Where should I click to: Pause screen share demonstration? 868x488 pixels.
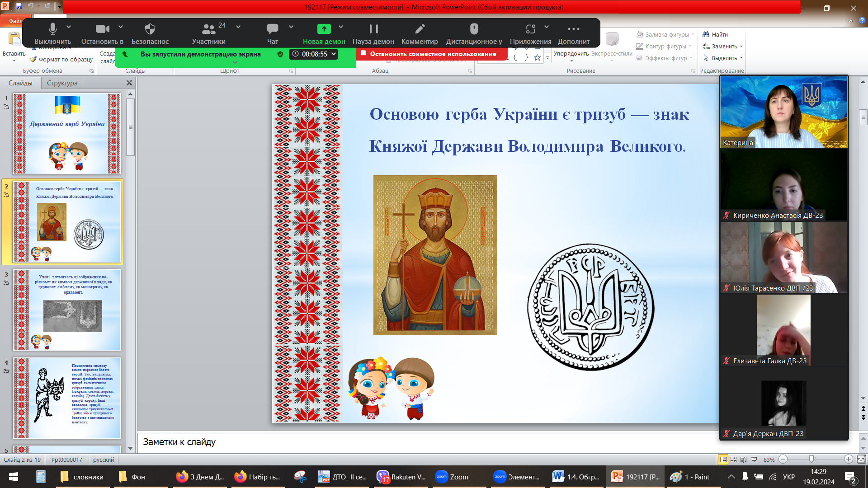click(373, 33)
